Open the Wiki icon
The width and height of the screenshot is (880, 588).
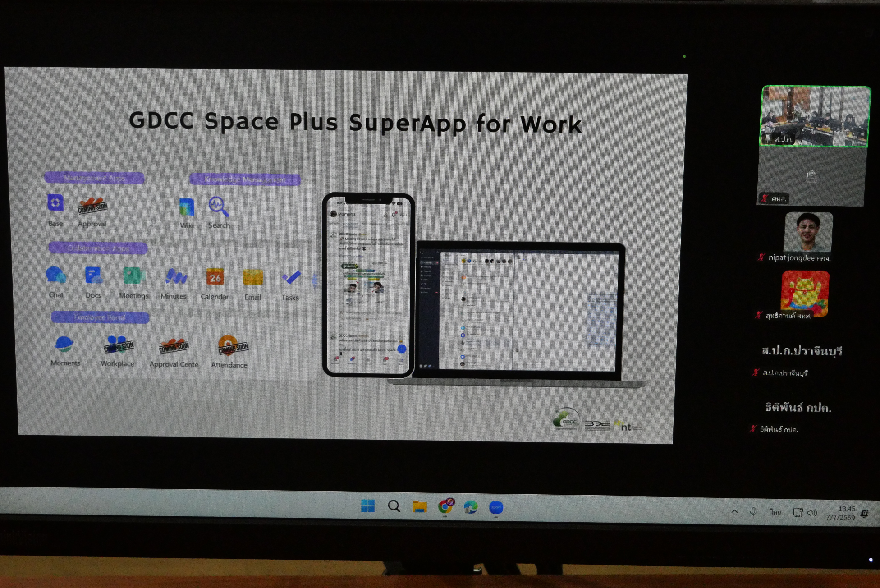[187, 207]
